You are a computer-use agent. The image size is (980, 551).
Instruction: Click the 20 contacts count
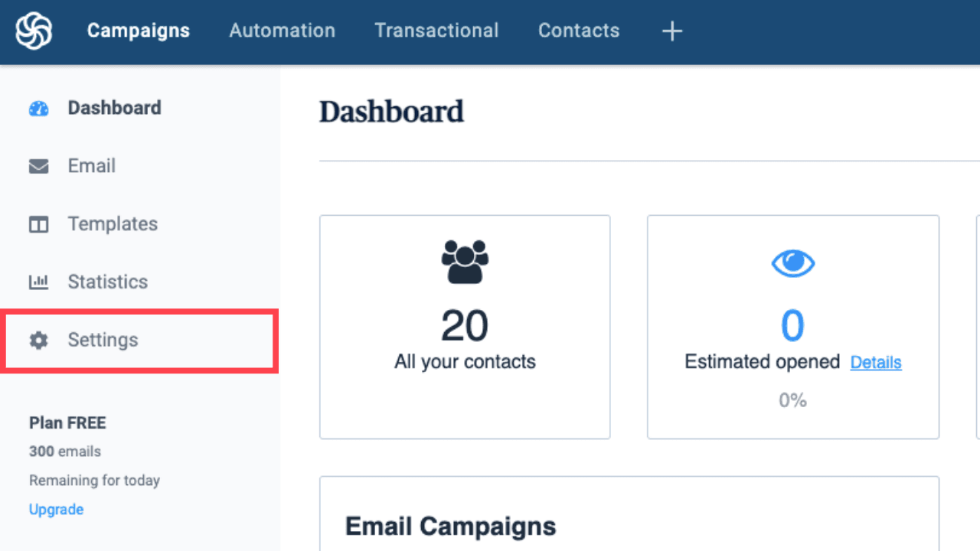tap(465, 326)
